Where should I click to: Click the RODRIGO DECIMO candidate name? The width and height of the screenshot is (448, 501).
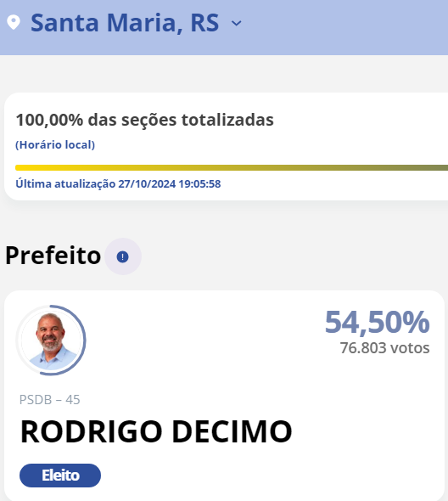[156, 431]
